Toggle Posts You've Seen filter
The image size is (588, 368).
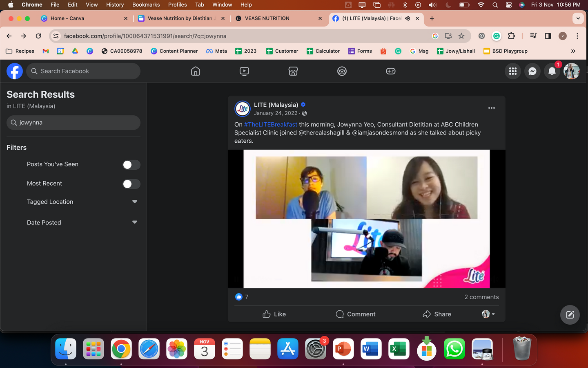(x=131, y=164)
